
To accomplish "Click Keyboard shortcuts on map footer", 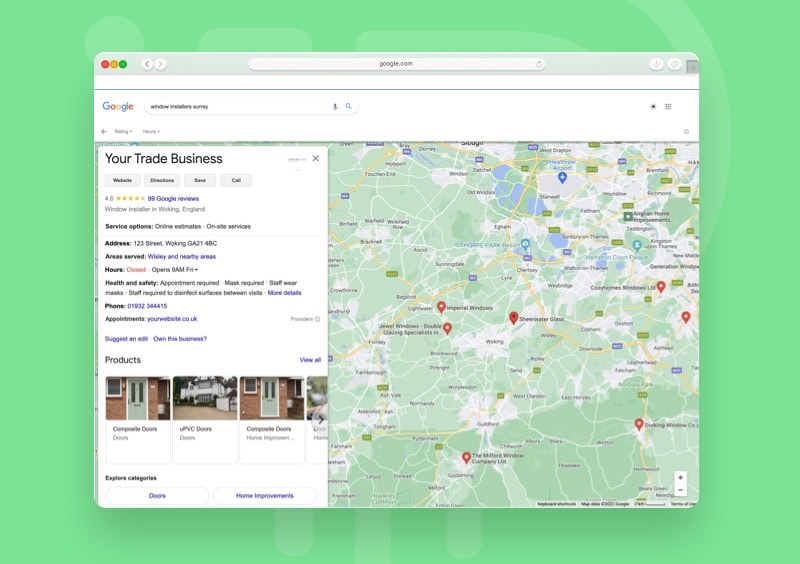I will tap(557, 504).
